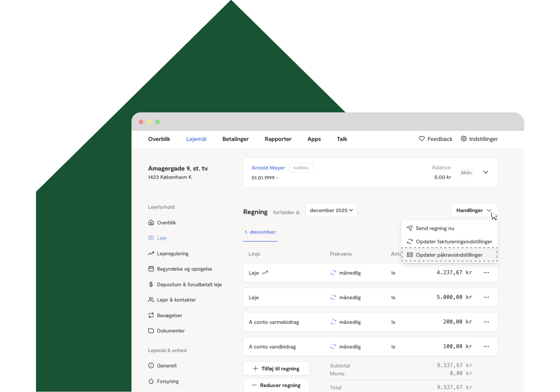Choose Opdater faktureringsindstillinger from menu

449,242
